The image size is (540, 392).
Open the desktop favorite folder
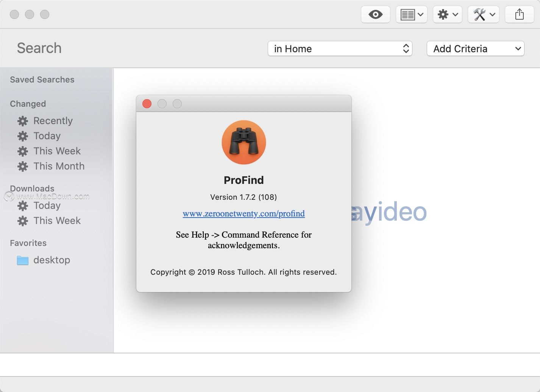(x=52, y=260)
